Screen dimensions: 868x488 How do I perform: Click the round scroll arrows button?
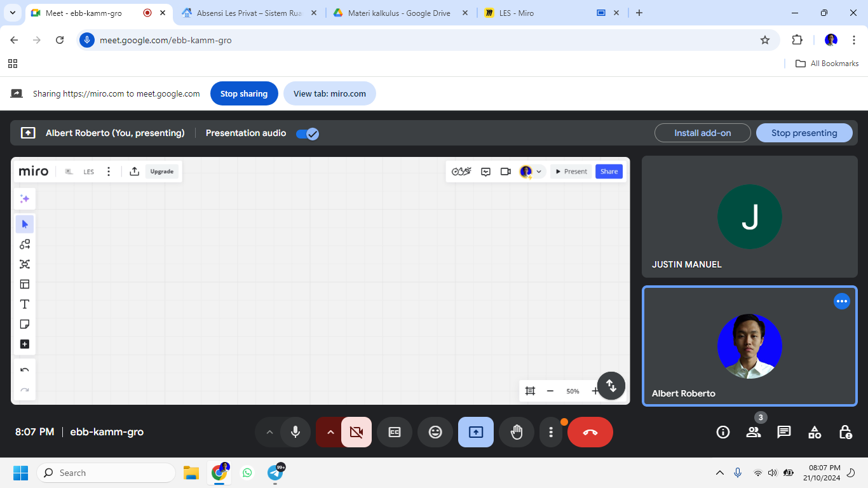click(611, 386)
